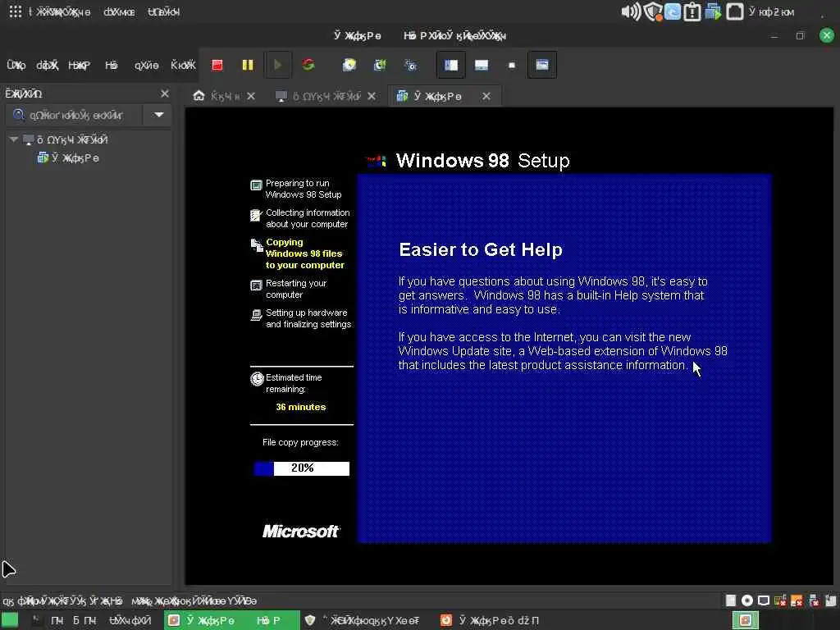Open the volume speaker tray icon
The image size is (840, 630).
click(631, 11)
